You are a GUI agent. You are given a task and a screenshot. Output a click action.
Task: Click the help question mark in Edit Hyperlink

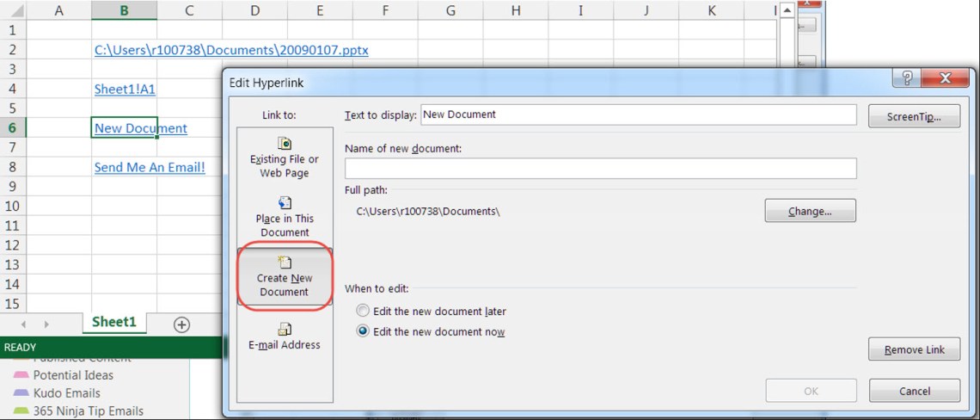(x=908, y=78)
